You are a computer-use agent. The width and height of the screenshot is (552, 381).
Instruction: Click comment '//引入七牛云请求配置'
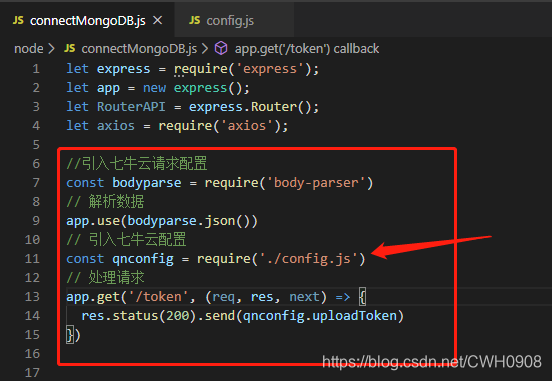pyautogui.click(x=137, y=164)
